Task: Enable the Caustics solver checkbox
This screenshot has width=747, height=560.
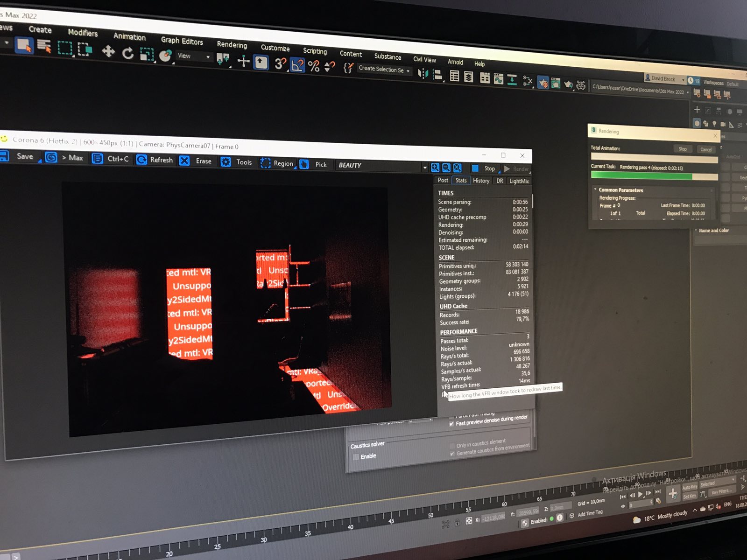Action: coord(356,457)
